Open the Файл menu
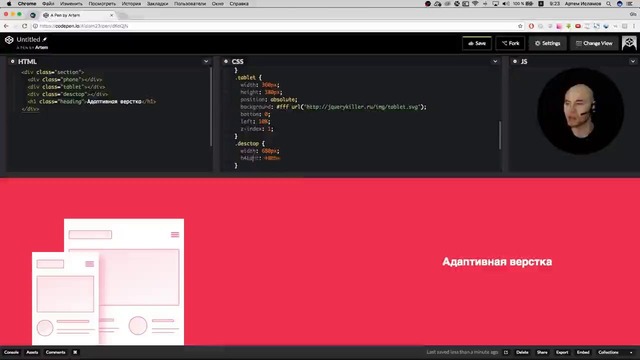640x360 pixels. 48,4
